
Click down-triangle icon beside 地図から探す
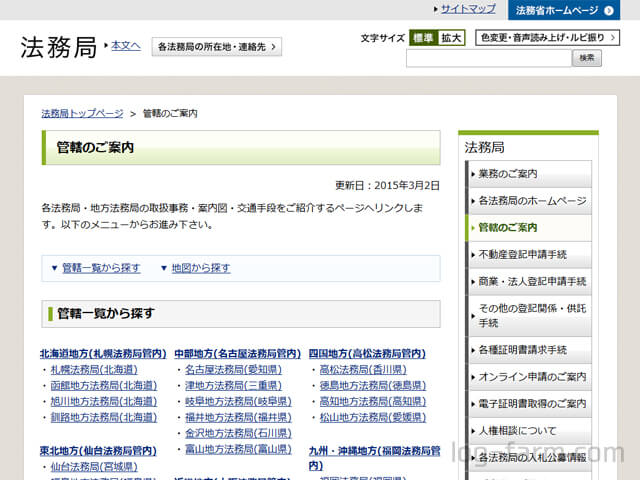coord(164,268)
